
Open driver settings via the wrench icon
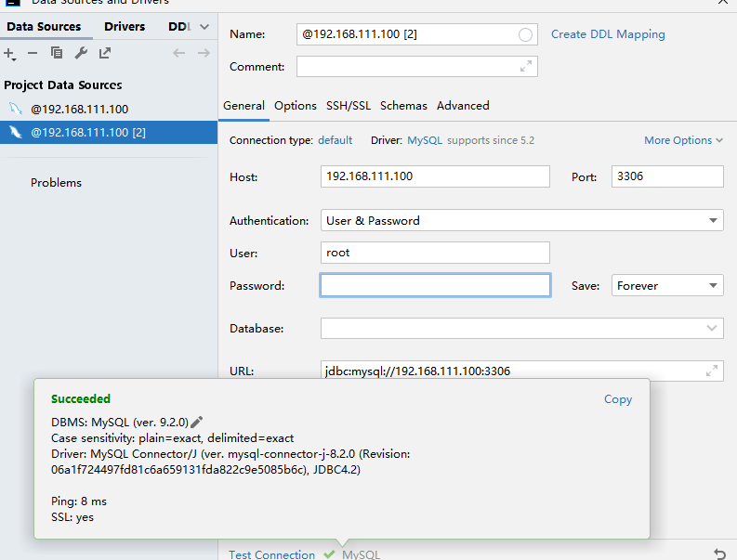pyautogui.click(x=81, y=53)
